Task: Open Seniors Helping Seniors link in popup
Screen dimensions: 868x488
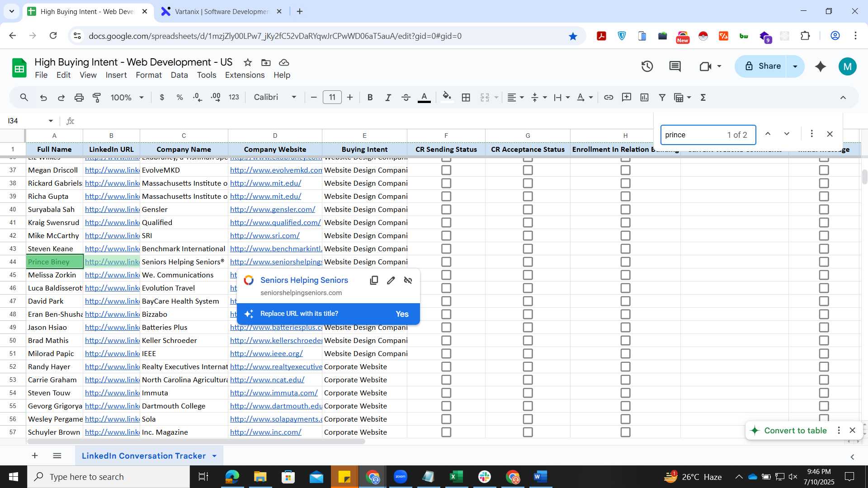Action: (304, 280)
